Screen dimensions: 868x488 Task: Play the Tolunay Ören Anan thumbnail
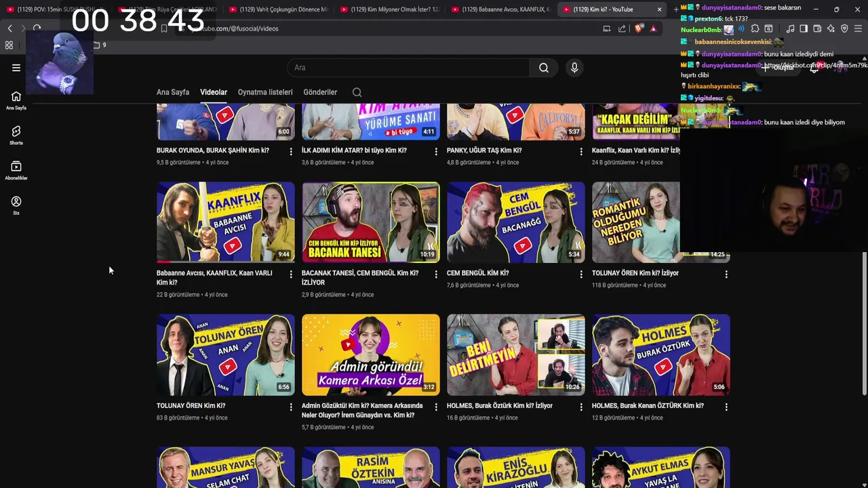[x=226, y=355]
